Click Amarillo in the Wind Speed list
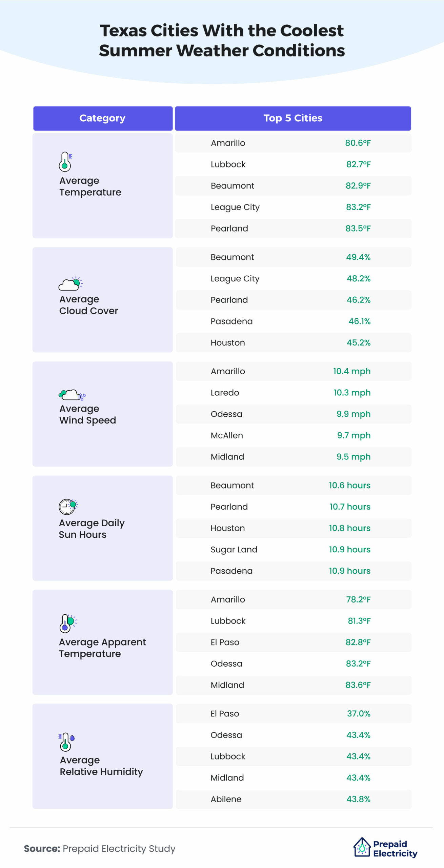The width and height of the screenshot is (444, 868). click(228, 371)
